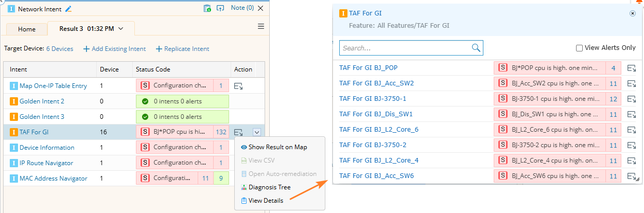Viewport: 644px width, 213px height.
Task: Choose Diagnosis Tree from the context menu
Action: point(269,187)
